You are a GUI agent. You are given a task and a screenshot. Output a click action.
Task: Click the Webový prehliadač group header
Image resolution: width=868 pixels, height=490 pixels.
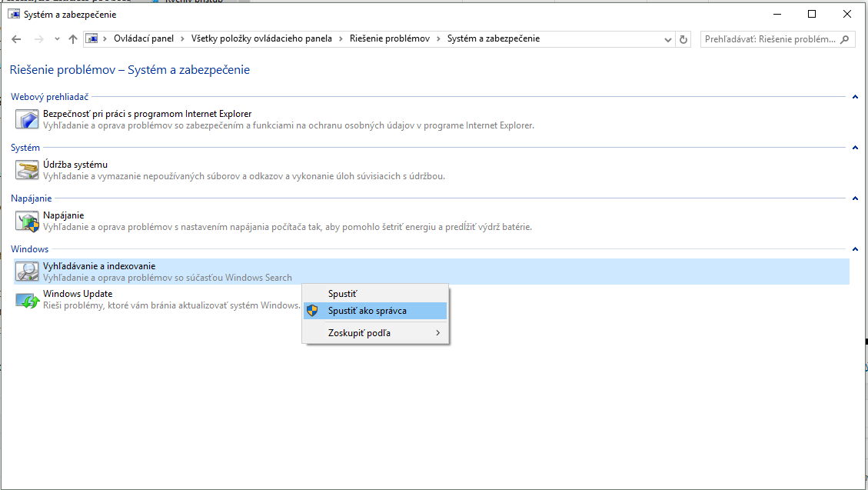pyautogui.click(x=49, y=97)
